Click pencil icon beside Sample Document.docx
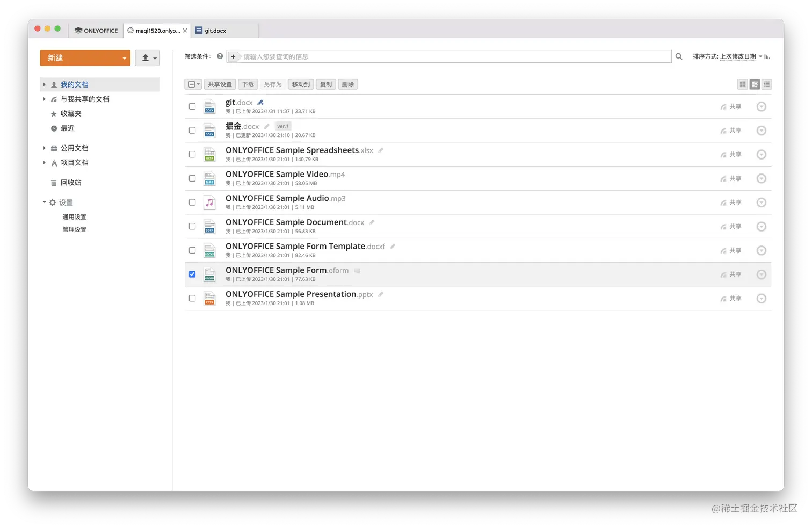Viewport: 812px width, 528px height. [x=372, y=222]
